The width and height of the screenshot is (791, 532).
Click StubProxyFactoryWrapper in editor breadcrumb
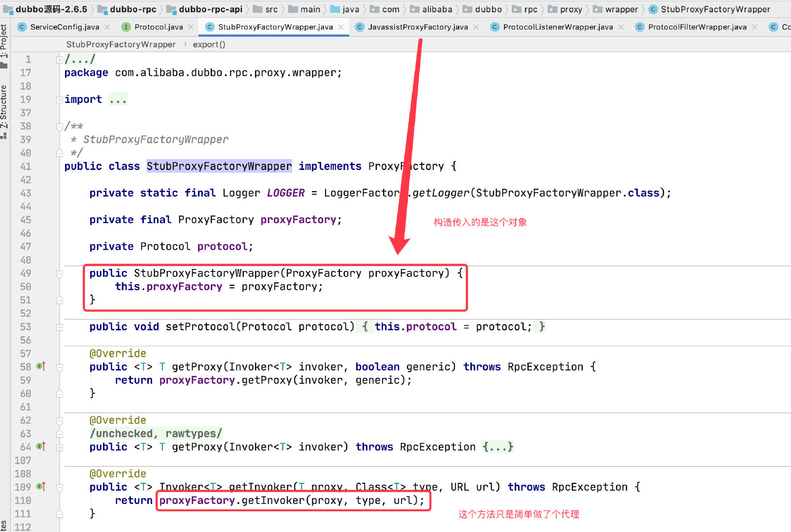pyautogui.click(x=121, y=44)
